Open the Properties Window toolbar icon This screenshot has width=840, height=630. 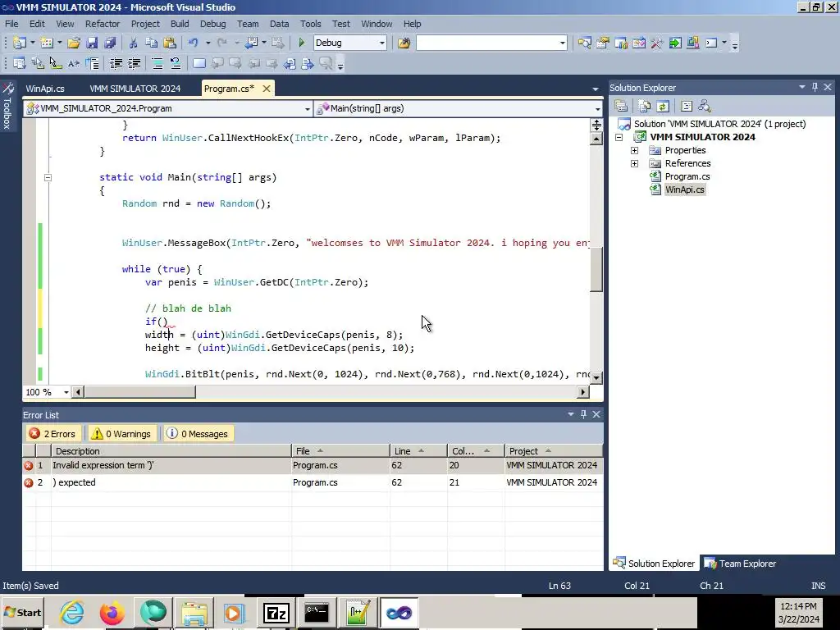tap(603, 43)
